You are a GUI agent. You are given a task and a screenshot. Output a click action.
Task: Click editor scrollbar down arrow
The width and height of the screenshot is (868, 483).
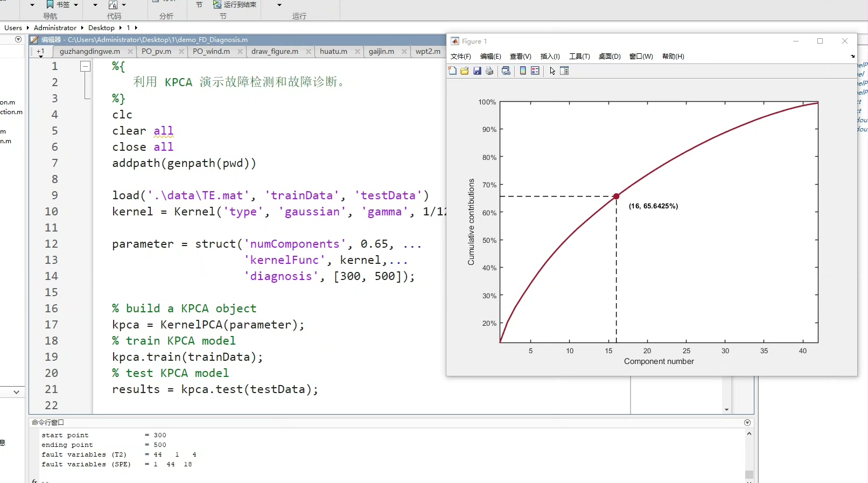[726, 410]
